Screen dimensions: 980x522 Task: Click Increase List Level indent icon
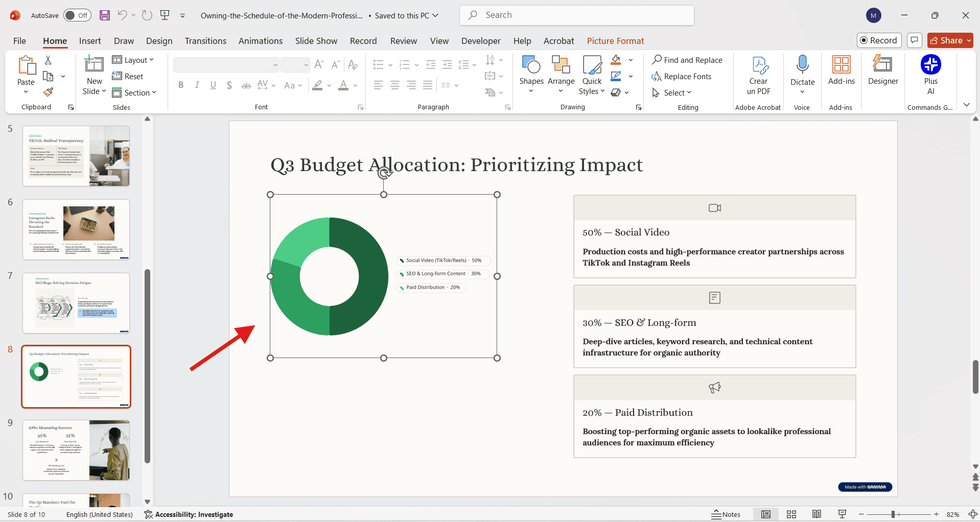[x=447, y=64]
